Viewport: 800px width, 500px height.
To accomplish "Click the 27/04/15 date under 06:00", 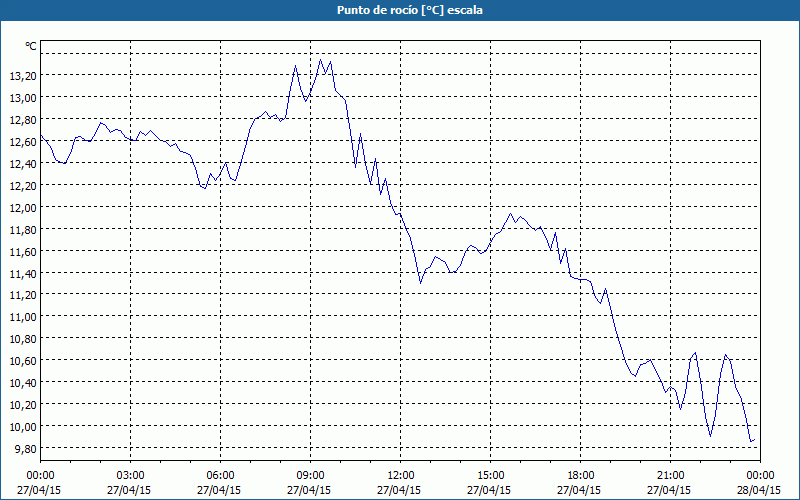I will coord(219,490).
